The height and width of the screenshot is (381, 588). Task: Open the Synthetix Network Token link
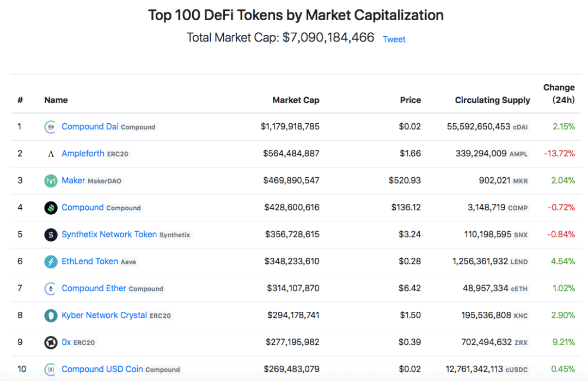pos(109,234)
